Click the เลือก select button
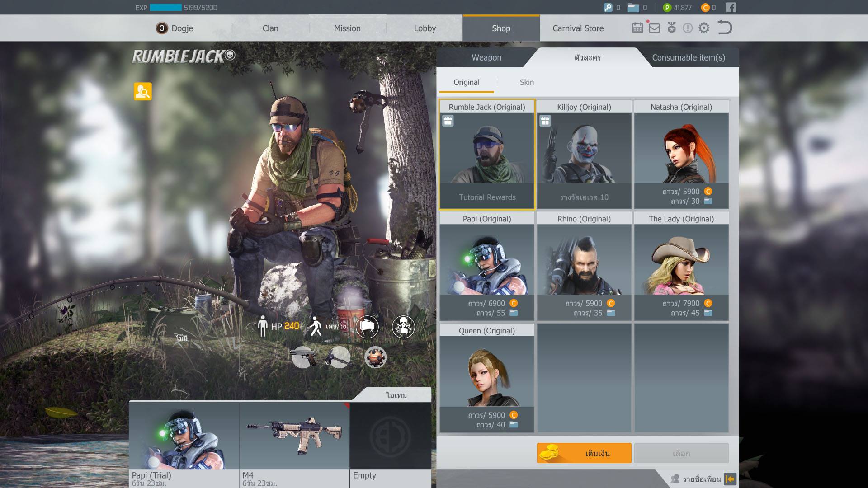 point(681,453)
